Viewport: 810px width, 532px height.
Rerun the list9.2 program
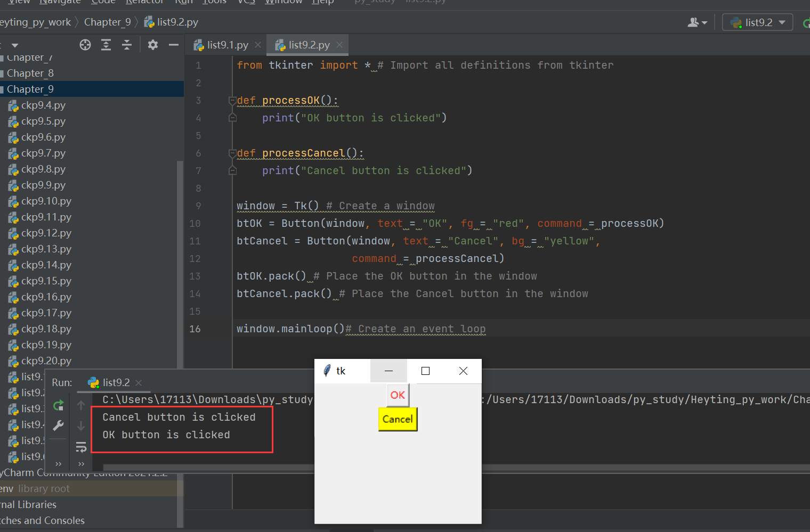pos(58,405)
